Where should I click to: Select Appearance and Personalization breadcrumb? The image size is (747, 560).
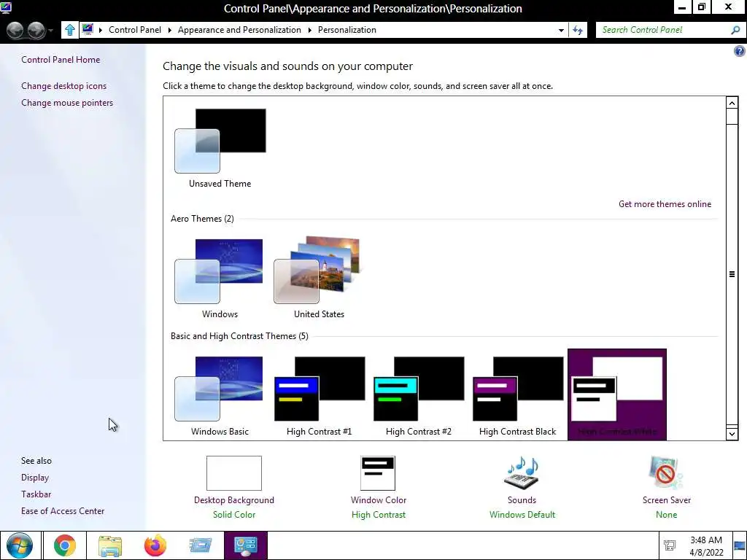(x=239, y=29)
